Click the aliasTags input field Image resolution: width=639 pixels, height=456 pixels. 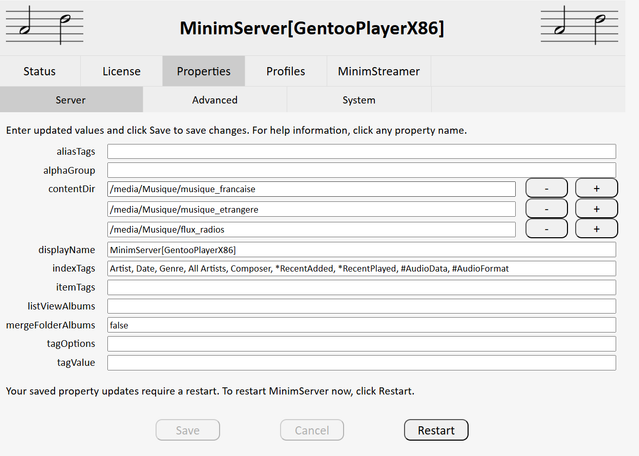(361, 151)
